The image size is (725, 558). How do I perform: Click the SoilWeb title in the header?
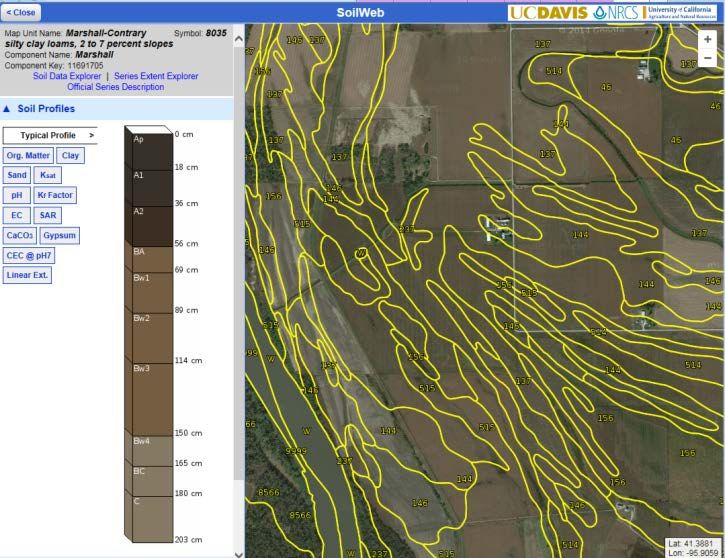pyautogui.click(x=360, y=12)
